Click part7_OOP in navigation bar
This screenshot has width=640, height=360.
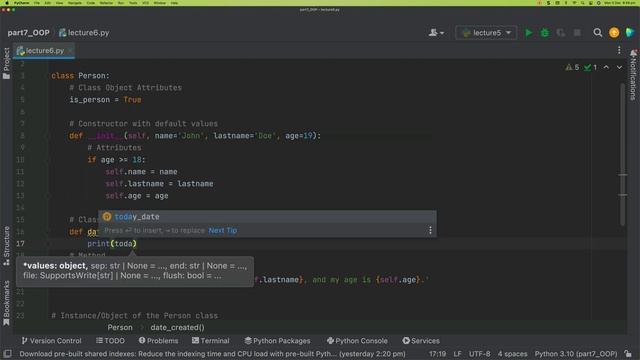[x=28, y=33]
